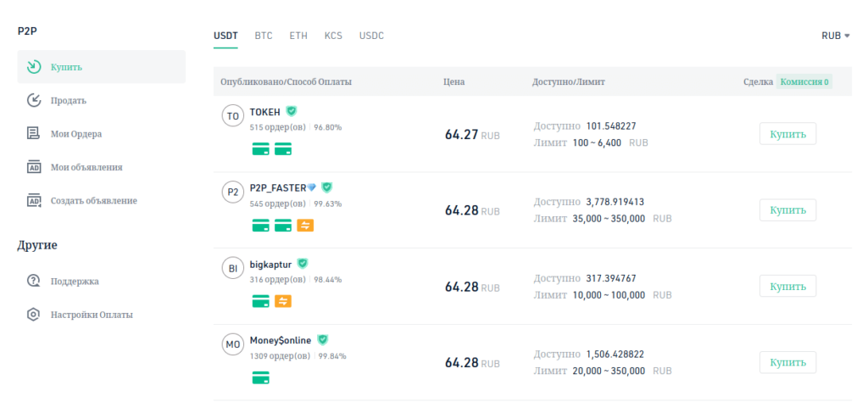Viewport: 868px width, 402px height.
Task: Open Support (Поддержка) help icon
Action: point(33,281)
